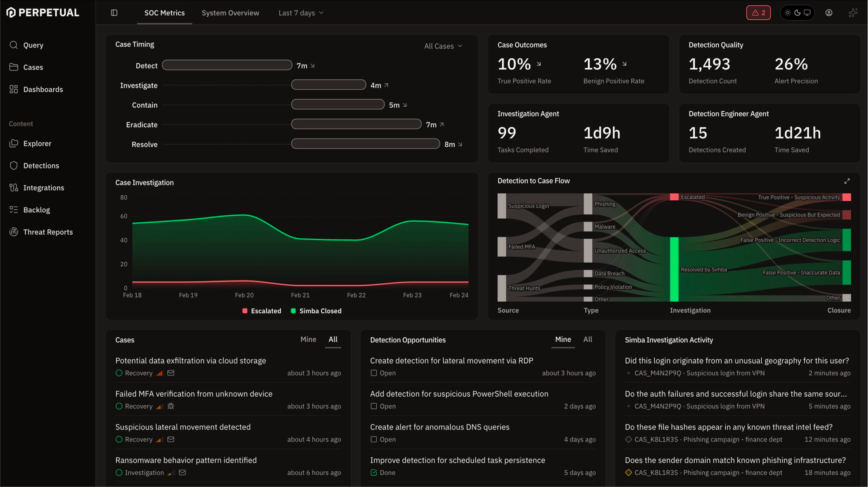Screen dimensions: 868x487
Task: Open the Query section in the sidebar
Action: [33, 45]
